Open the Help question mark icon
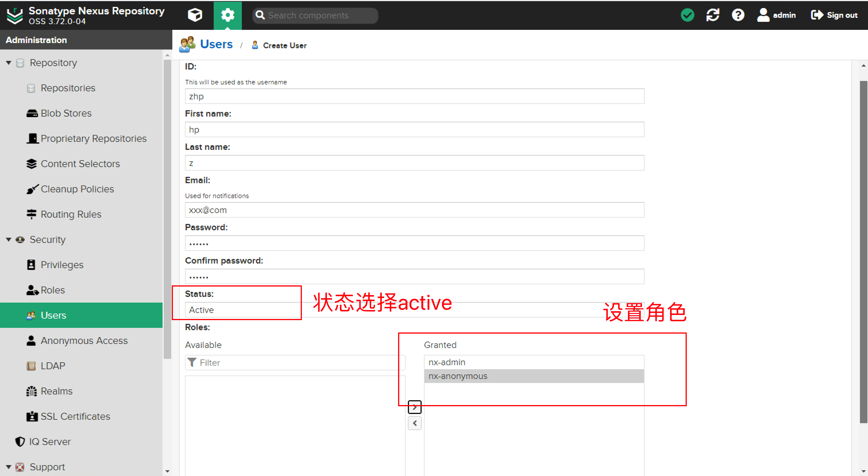The image size is (868, 476). [738, 15]
